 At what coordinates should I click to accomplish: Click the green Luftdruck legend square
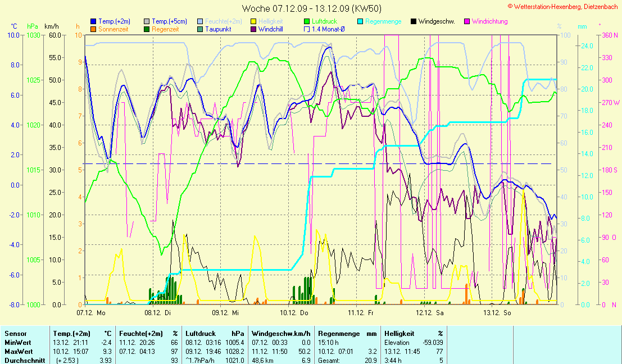307,21
